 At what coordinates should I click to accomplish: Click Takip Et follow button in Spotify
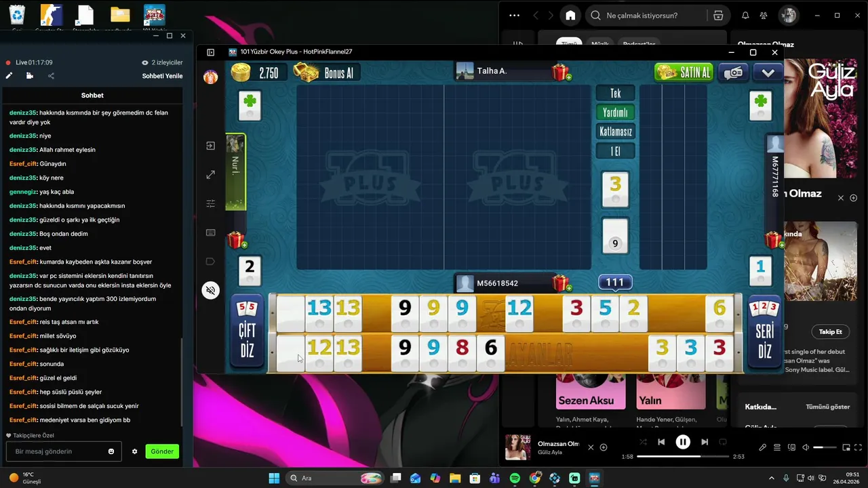tap(830, 331)
